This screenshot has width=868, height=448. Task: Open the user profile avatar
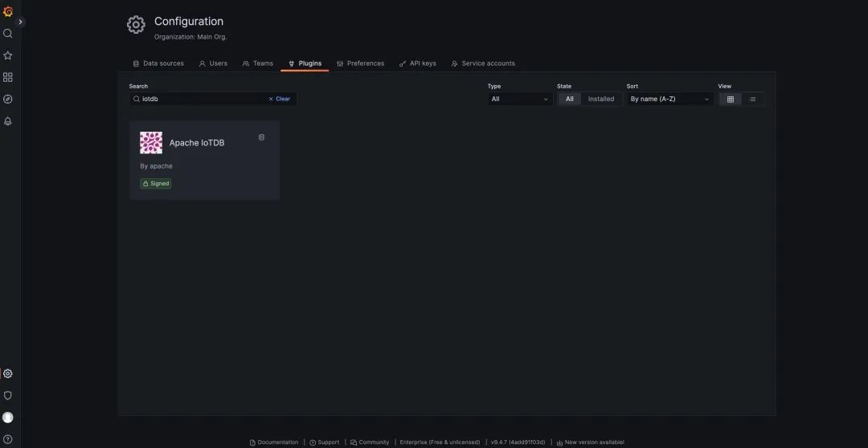pyautogui.click(x=8, y=417)
